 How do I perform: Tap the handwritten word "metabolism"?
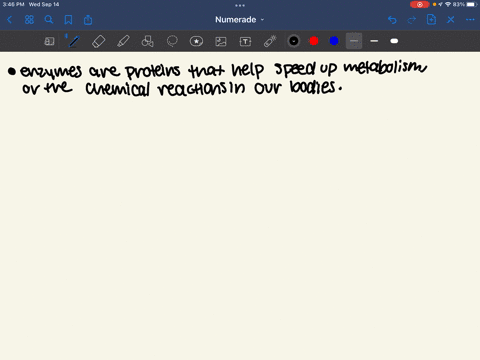pos(385,67)
